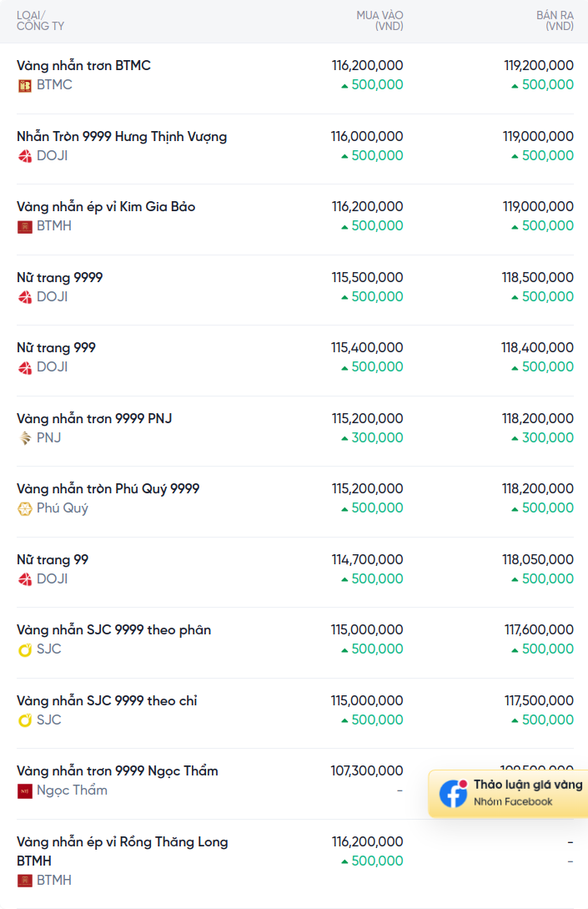This screenshot has height=909, width=588.
Task: Open Vàng nhẫn trơn BTMC product name
Action: click(x=83, y=65)
